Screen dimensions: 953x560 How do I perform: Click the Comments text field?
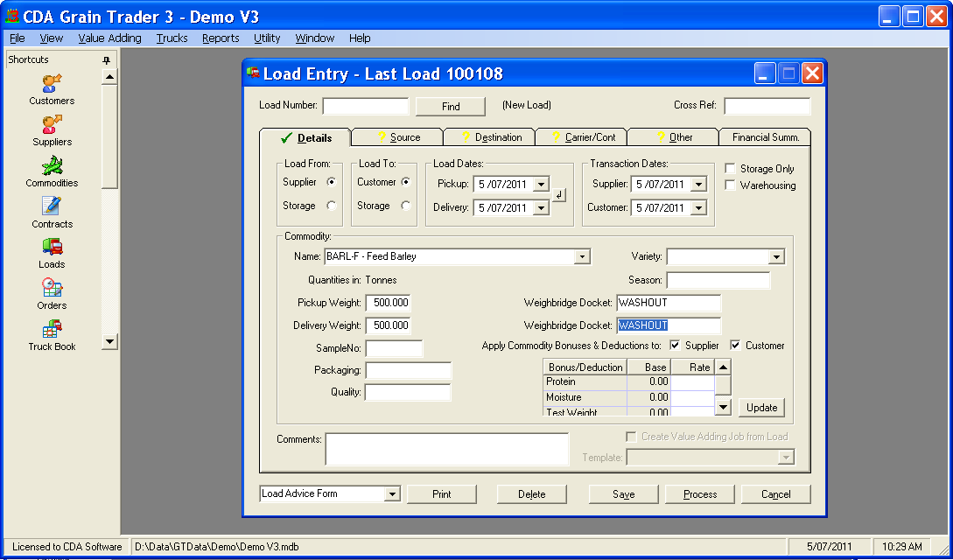click(446, 449)
